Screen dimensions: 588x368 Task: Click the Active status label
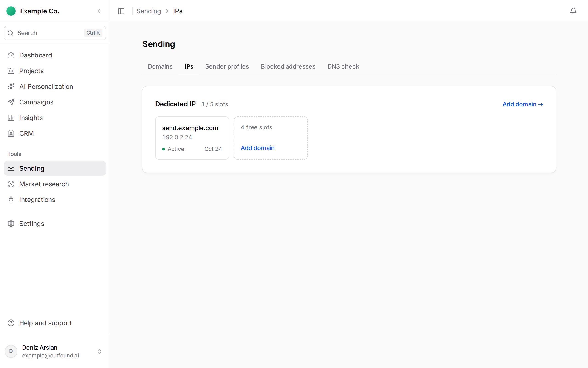176,149
